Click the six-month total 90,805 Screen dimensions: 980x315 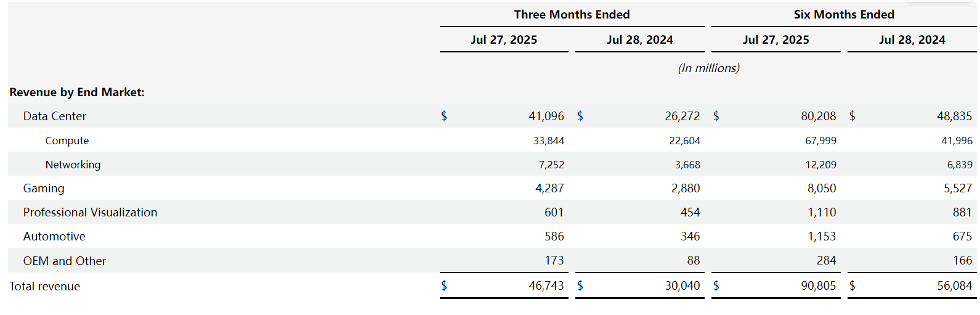[x=819, y=285]
